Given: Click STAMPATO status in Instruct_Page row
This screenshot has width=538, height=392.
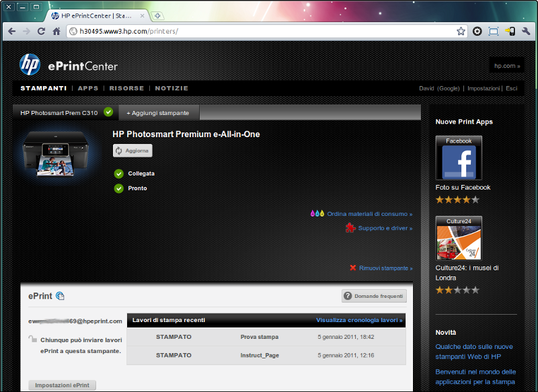Looking at the screenshot, I should coord(174,355).
